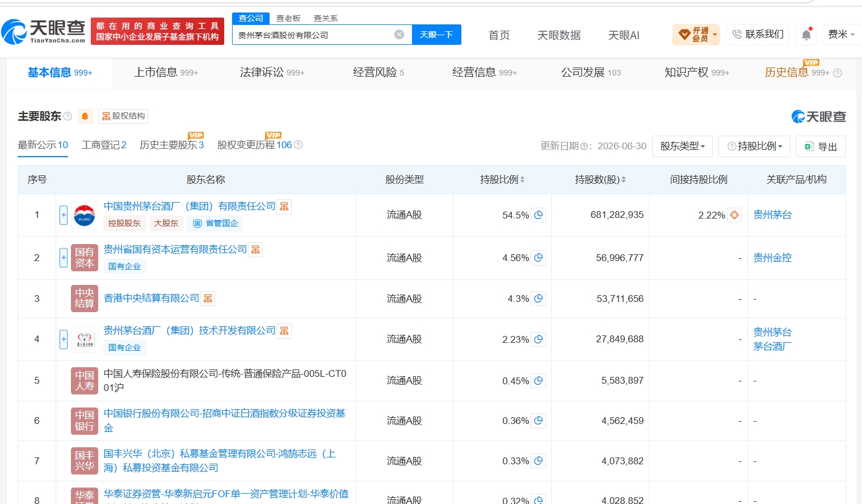Select the 最新公示 10 sub-tab

coord(43,145)
